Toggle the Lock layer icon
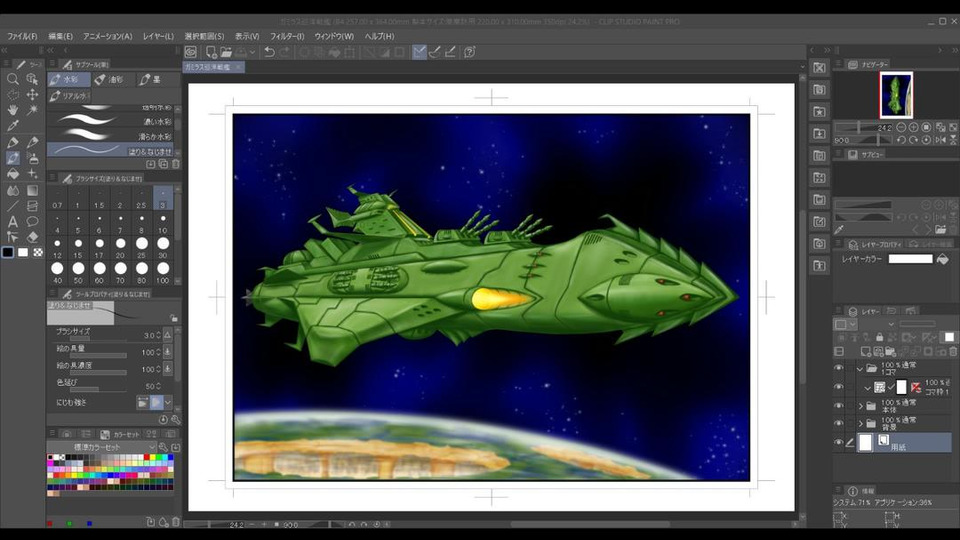The height and width of the screenshot is (540, 960). [x=879, y=337]
